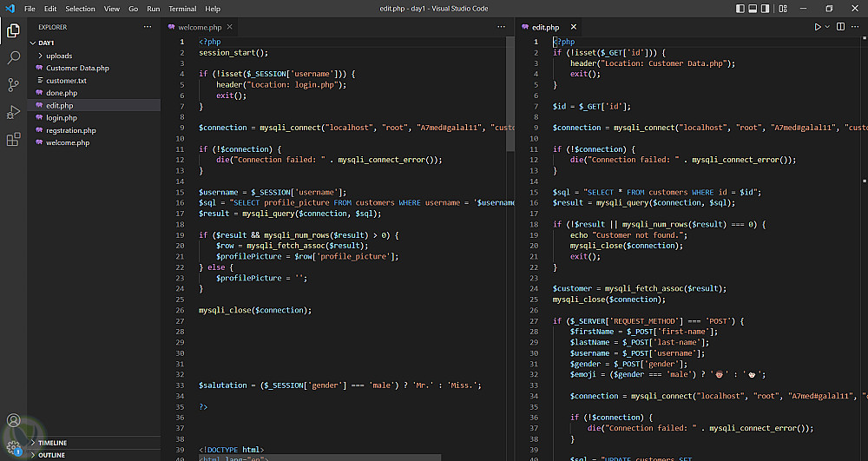
Task: Expand the uploads folder
Action: pos(59,56)
